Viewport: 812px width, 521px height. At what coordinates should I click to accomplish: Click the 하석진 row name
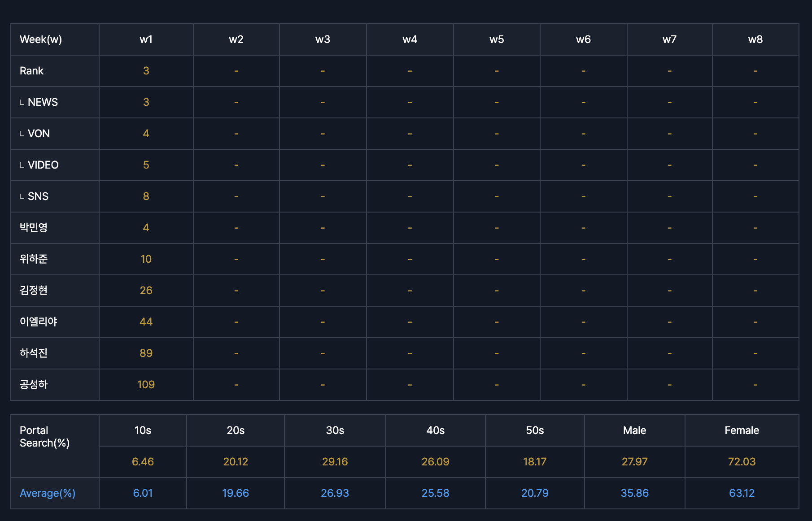click(x=34, y=353)
